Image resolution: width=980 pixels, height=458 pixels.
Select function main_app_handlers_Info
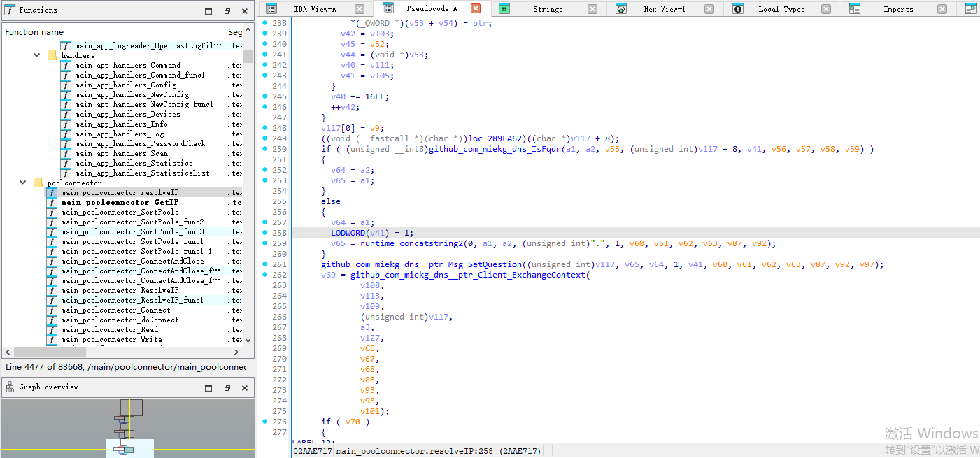[x=121, y=124]
